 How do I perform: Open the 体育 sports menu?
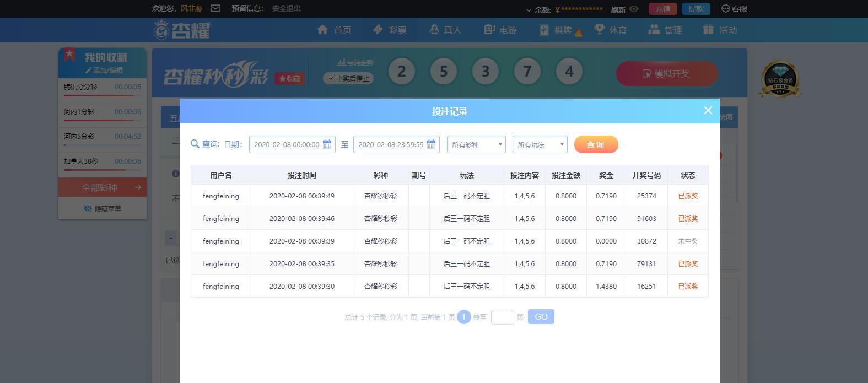coord(610,30)
